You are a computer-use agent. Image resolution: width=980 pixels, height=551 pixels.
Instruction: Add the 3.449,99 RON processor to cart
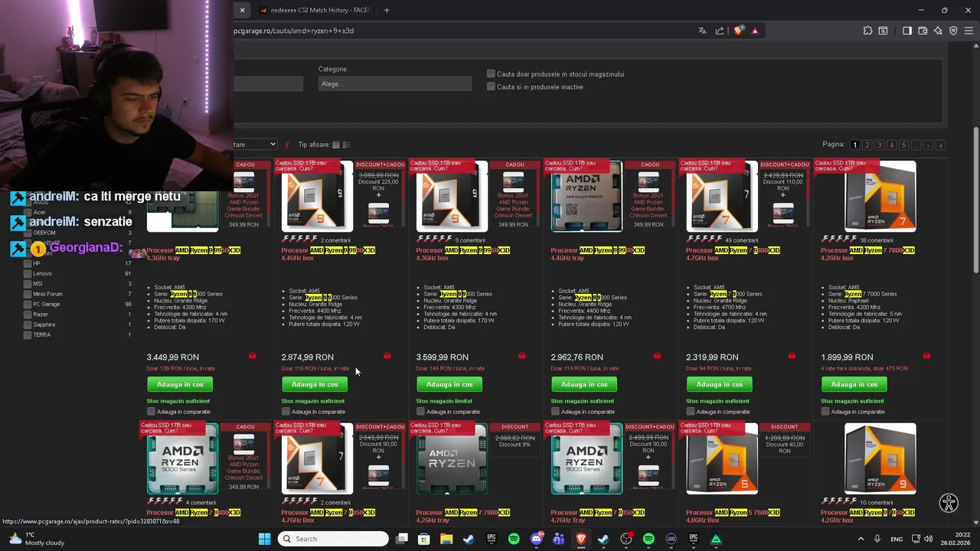pyautogui.click(x=180, y=384)
